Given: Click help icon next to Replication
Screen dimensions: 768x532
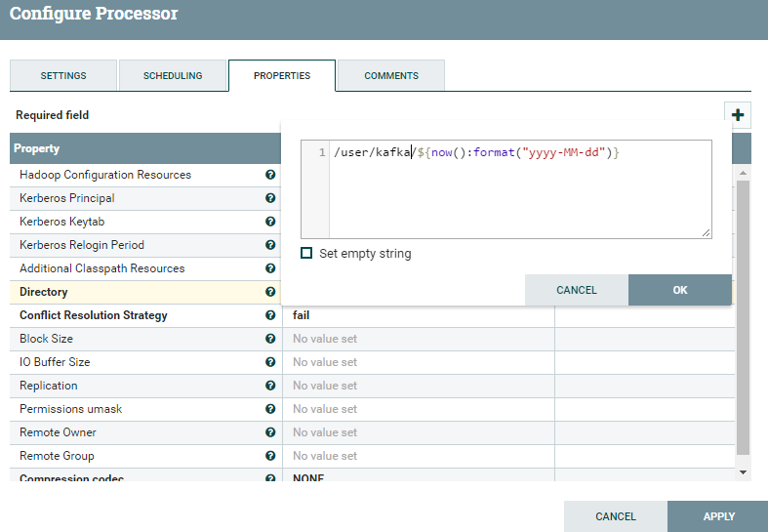Looking at the screenshot, I should coord(270,386).
